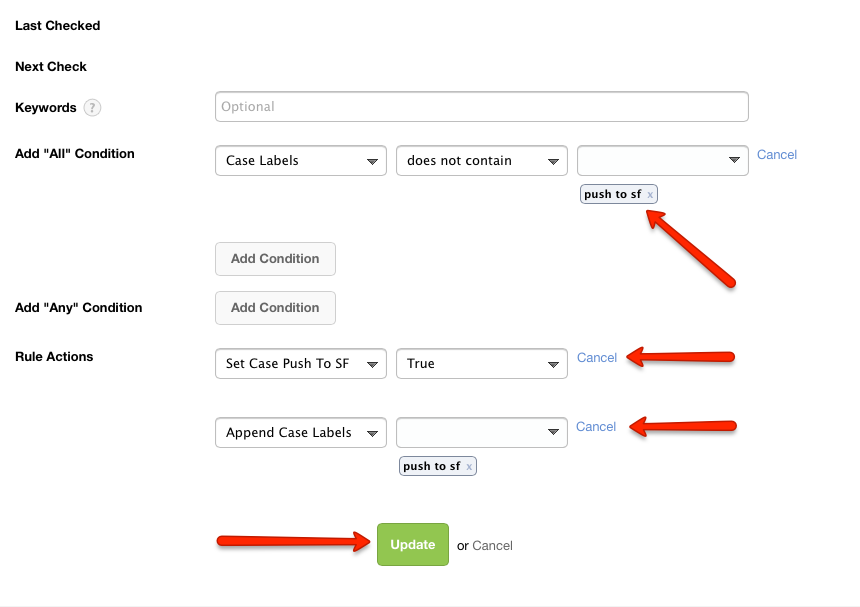Click Add Condition beside the "Any" condition
860x607 pixels.
tap(275, 308)
